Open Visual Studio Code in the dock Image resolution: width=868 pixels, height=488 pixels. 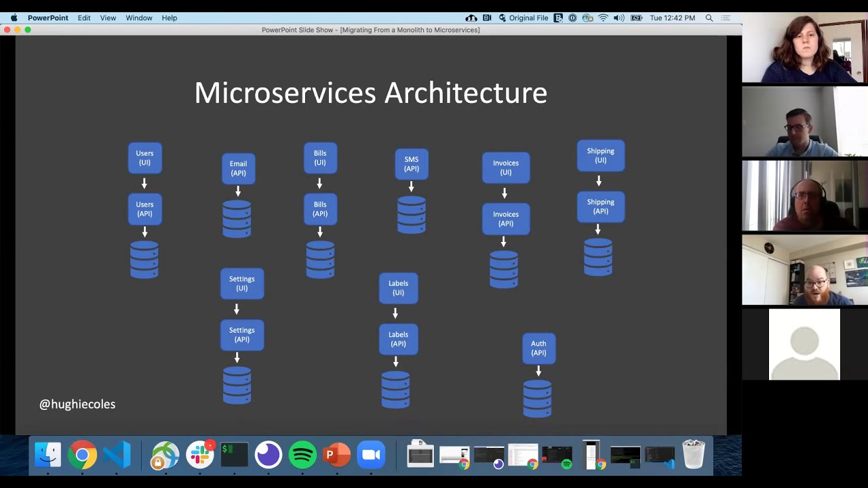[117, 455]
